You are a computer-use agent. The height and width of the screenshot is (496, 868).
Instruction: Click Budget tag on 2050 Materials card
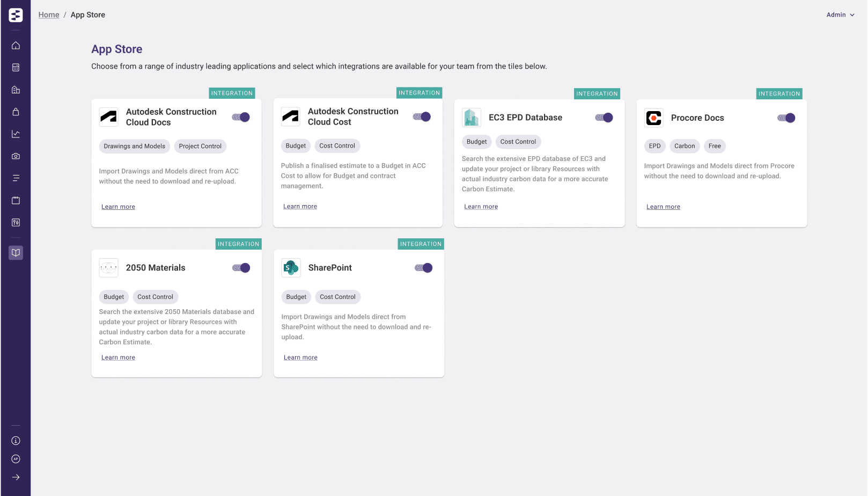(114, 297)
